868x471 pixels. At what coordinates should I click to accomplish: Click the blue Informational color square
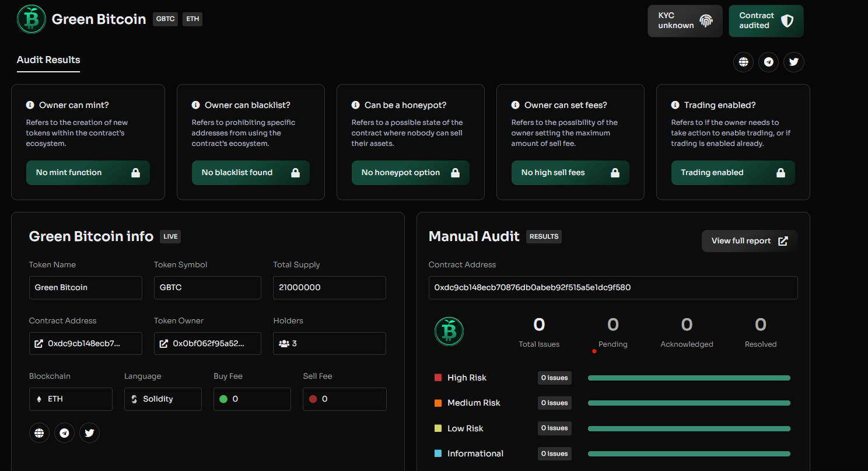click(x=438, y=453)
